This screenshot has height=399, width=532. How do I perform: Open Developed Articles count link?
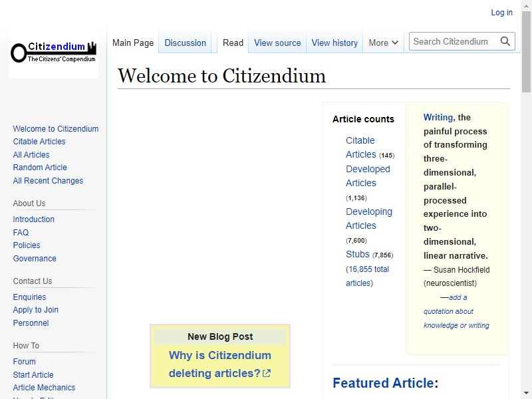click(368, 176)
